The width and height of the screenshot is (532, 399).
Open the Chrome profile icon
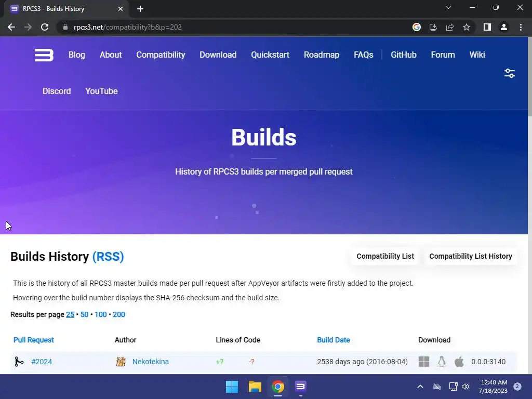click(504, 27)
